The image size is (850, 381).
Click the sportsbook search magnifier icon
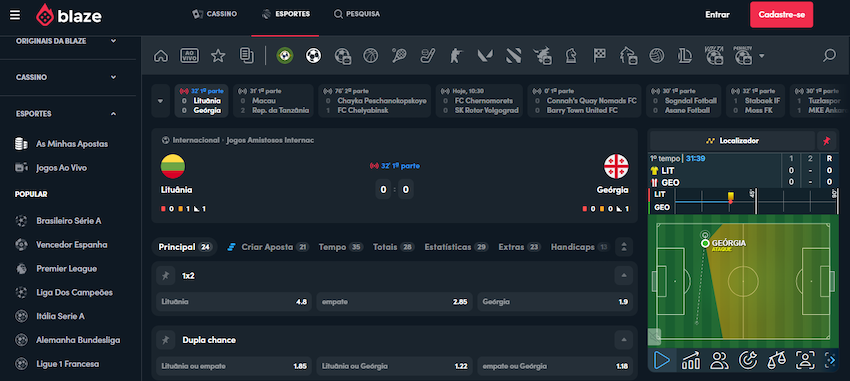[829, 55]
